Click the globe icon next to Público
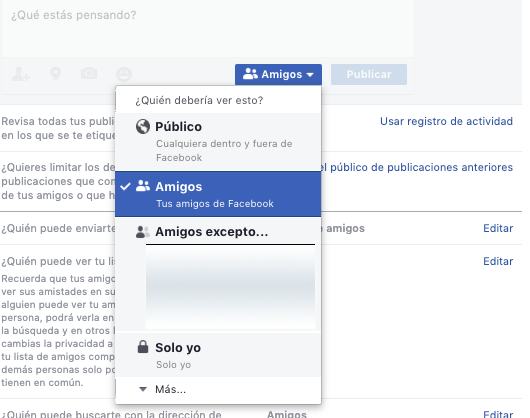This screenshot has width=530, height=418. [x=143, y=127]
